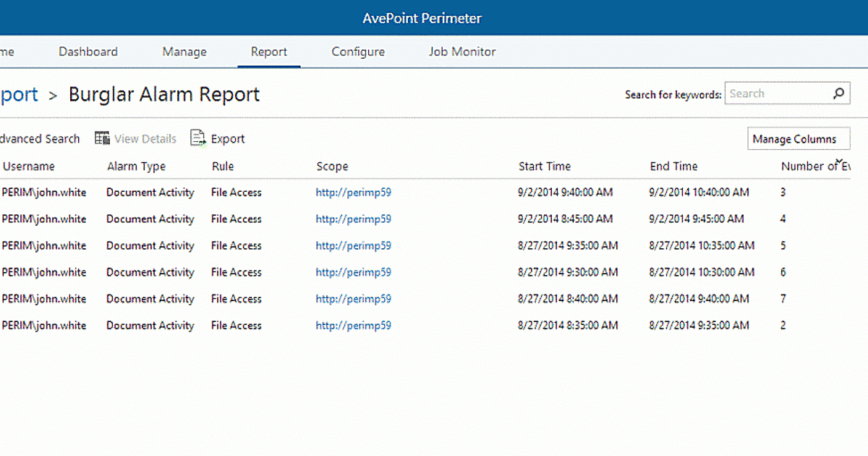This screenshot has height=456, width=868.
Task: Click the scope link in the last row
Action: click(x=353, y=325)
